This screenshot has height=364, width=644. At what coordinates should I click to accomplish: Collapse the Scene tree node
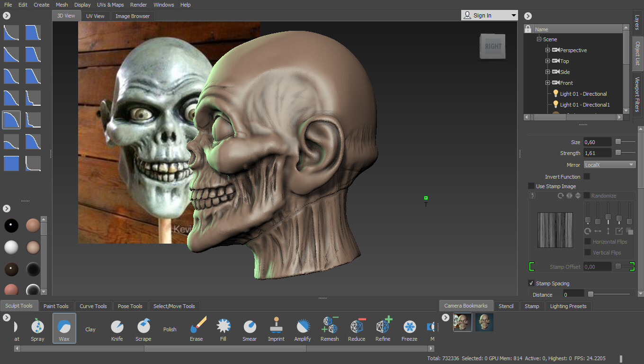click(539, 39)
